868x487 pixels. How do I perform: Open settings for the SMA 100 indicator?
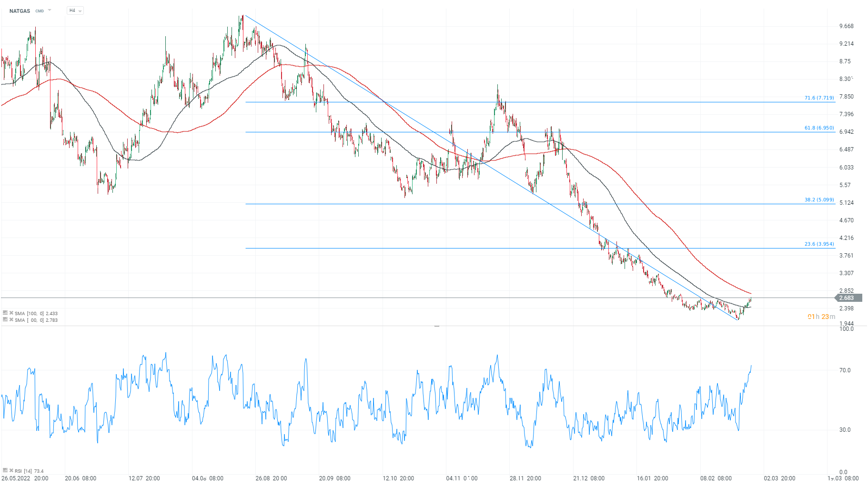pyautogui.click(x=5, y=313)
